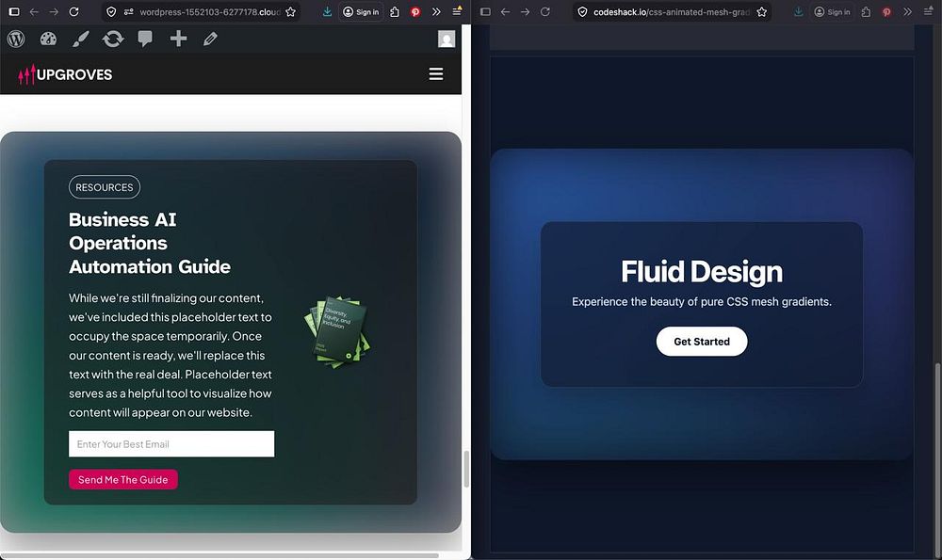This screenshot has width=942, height=560.
Task: Open downloads in left browser
Action: (x=327, y=11)
